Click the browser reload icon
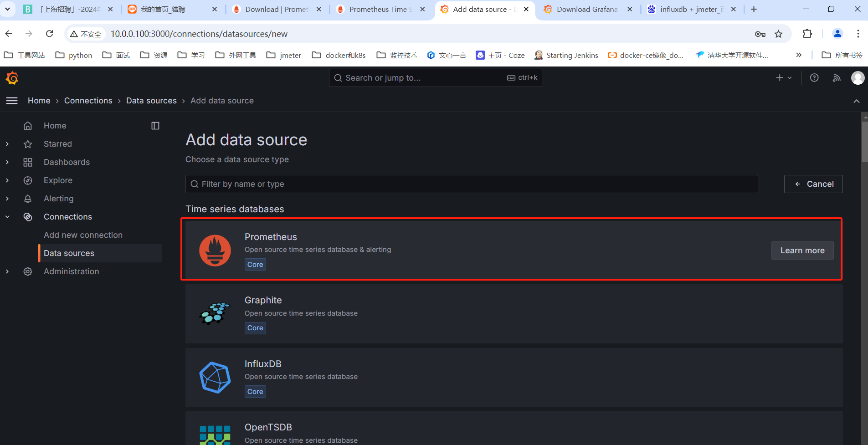This screenshot has width=868, height=445. tap(50, 34)
